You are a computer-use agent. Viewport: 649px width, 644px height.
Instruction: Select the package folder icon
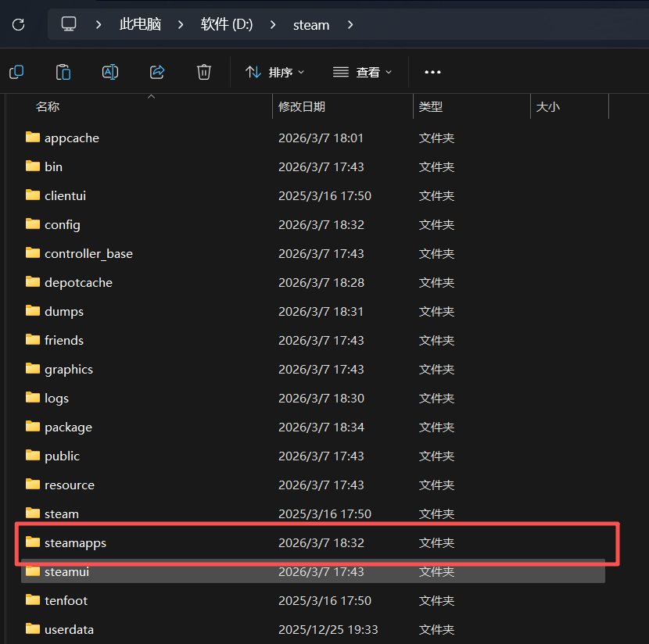coord(33,426)
